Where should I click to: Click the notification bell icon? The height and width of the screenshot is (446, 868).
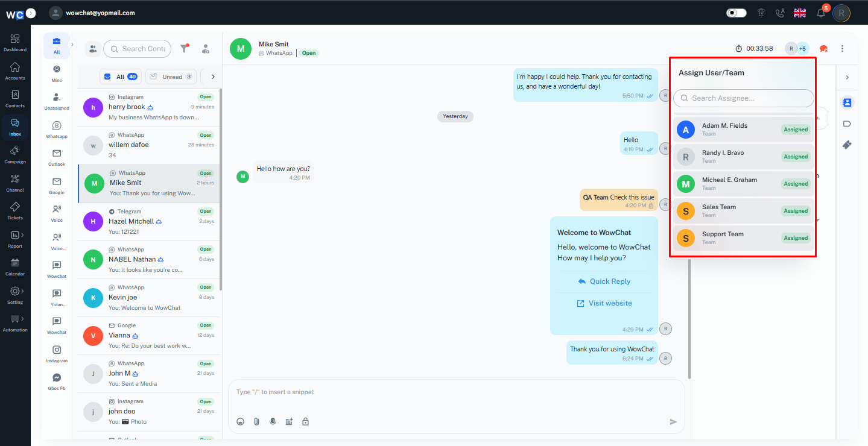[821, 13]
